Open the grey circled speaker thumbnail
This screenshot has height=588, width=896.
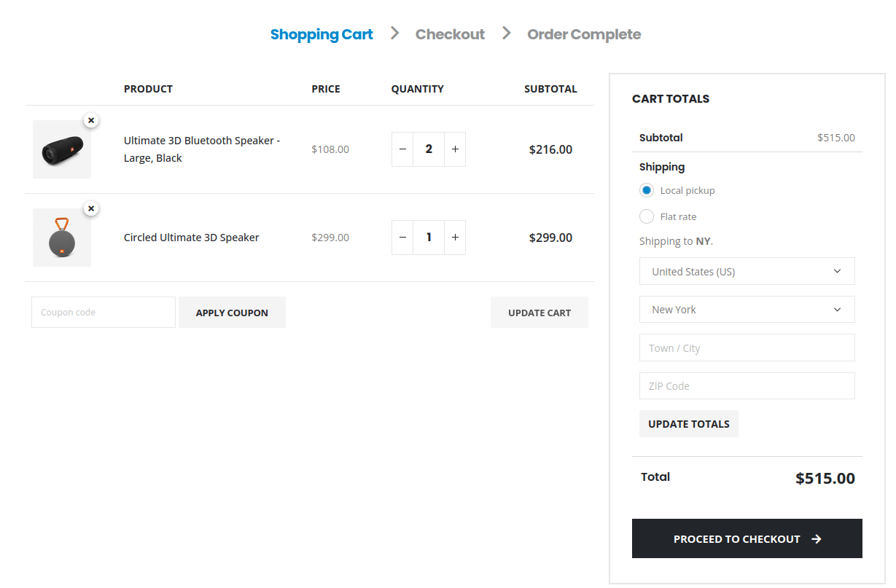click(61, 238)
